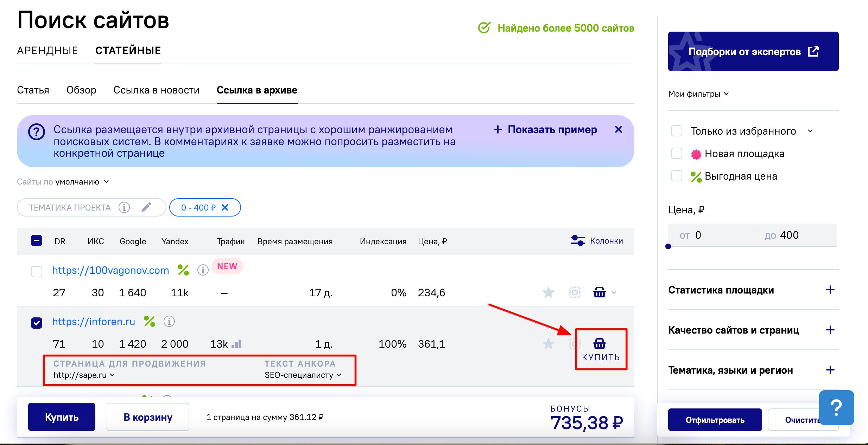Remove the 0 - 400 ₽ price filter

click(x=225, y=207)
